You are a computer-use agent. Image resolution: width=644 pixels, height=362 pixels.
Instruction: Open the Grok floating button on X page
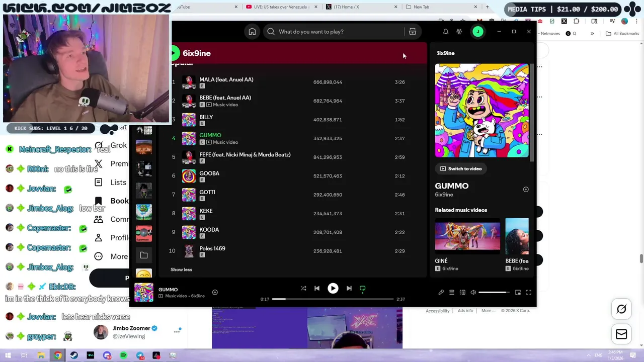pyautogui.click(x=621, y=309)
